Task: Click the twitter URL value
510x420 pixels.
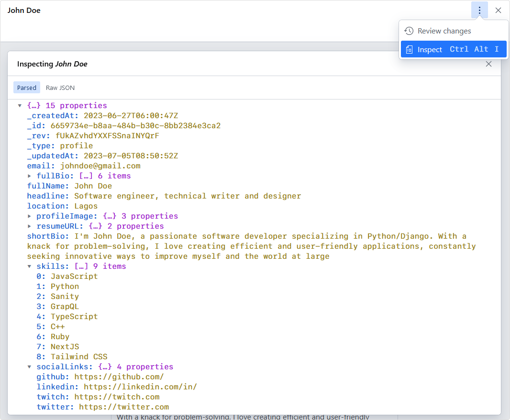Action: click(124, 407)
